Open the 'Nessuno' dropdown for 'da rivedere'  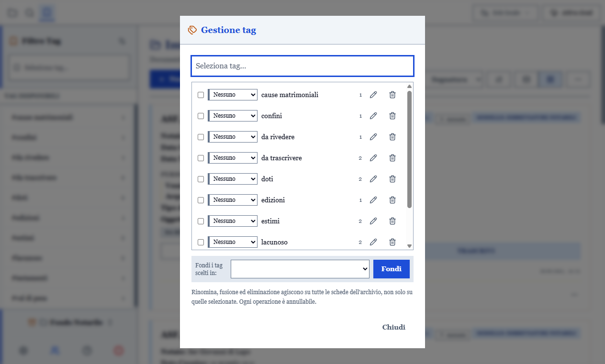[233, 137]
